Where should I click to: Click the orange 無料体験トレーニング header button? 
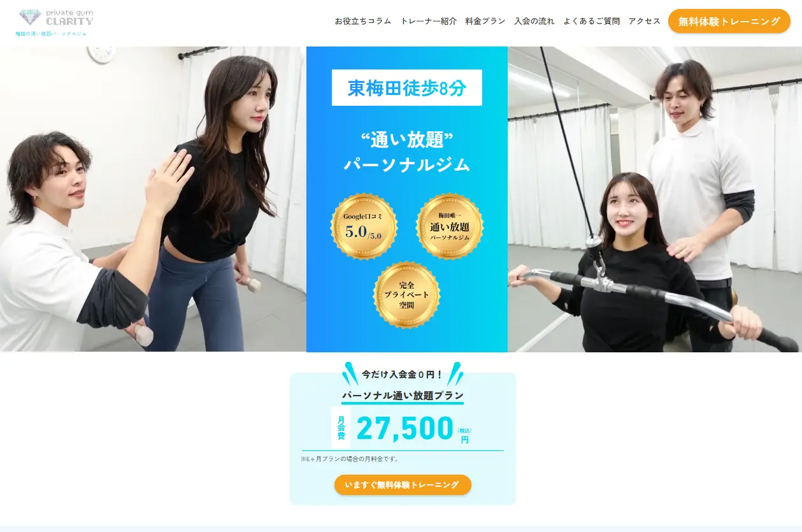[729, 21]
